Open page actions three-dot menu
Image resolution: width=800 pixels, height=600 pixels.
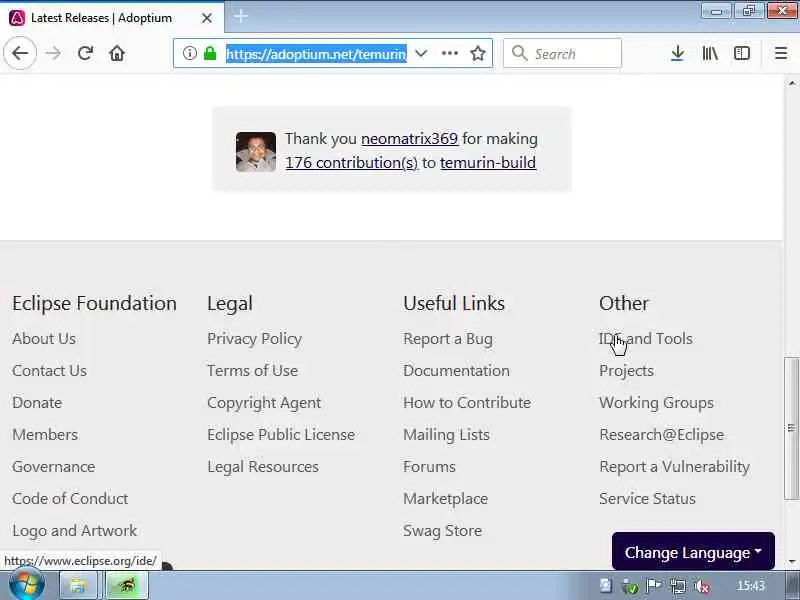tap(449, 53)
